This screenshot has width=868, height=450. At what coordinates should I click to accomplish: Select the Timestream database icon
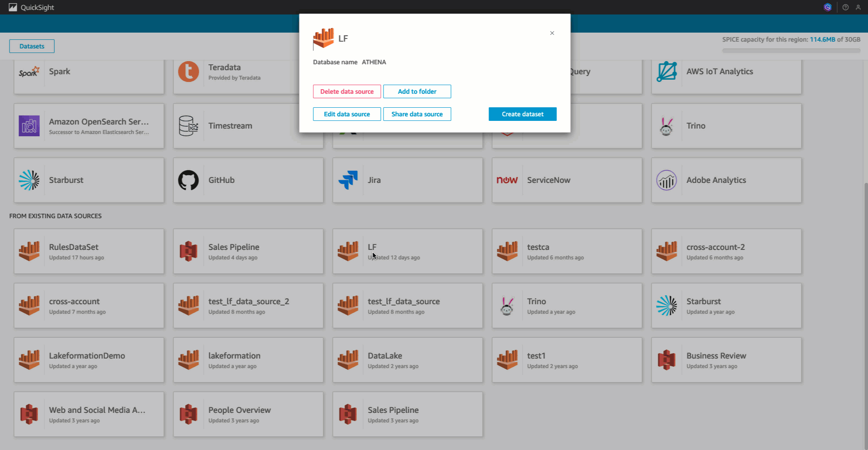click(188, 126)
